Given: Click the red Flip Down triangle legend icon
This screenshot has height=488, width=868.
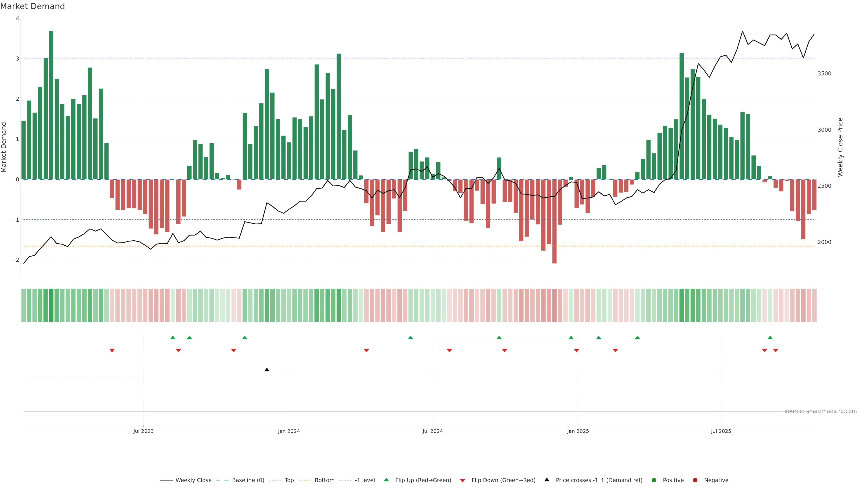Looking at the screenshot, I should coord(463,480).
